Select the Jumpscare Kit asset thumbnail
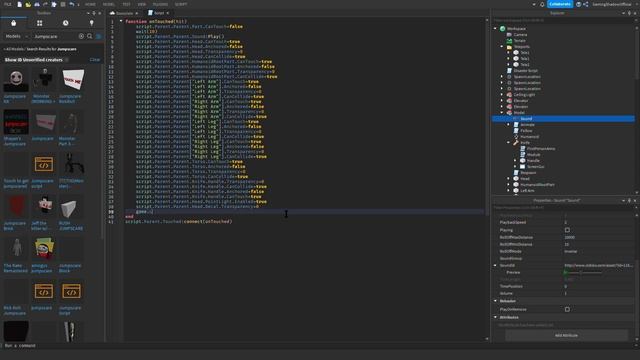Viewport: 640px width, 360px height. tap(16, 80)
